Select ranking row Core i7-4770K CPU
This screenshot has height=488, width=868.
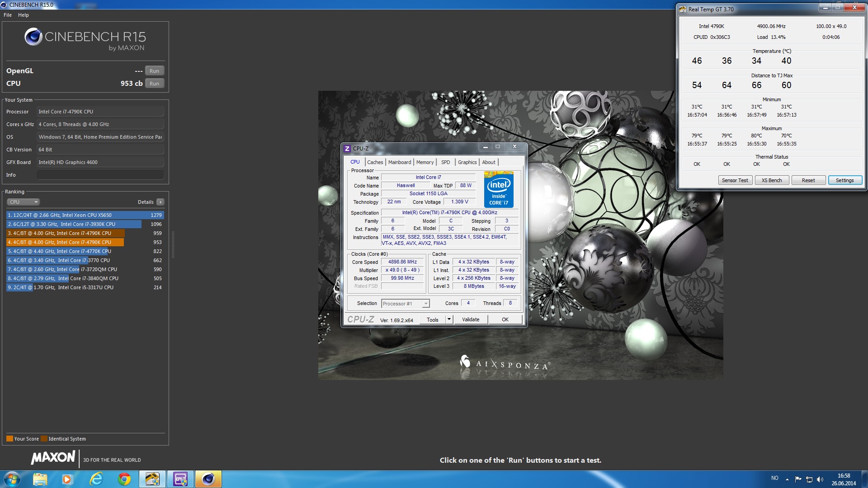click(85, 251)
